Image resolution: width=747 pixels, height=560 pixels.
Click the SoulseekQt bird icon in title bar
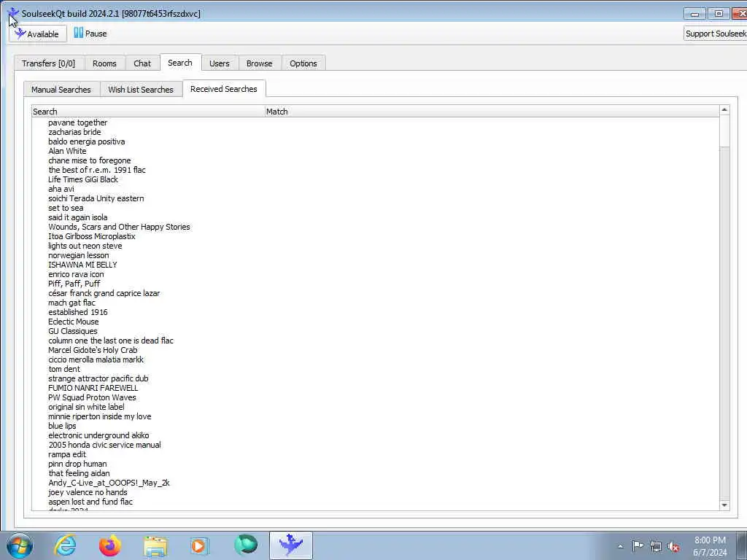(13, 13)
